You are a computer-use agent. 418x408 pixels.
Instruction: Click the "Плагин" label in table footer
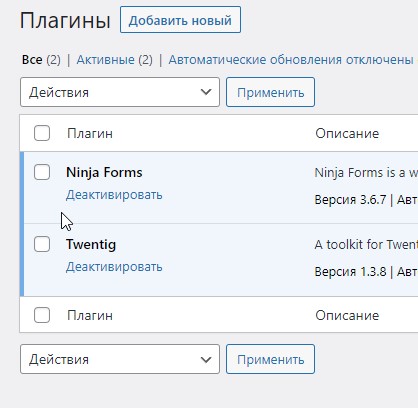90,315
